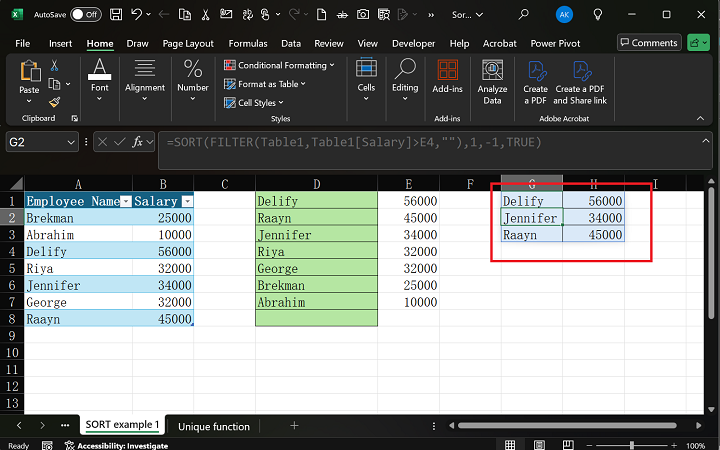Screen dimensions: 720x450
Task: Click the Save icon in title bar
Action: (118, 15)
